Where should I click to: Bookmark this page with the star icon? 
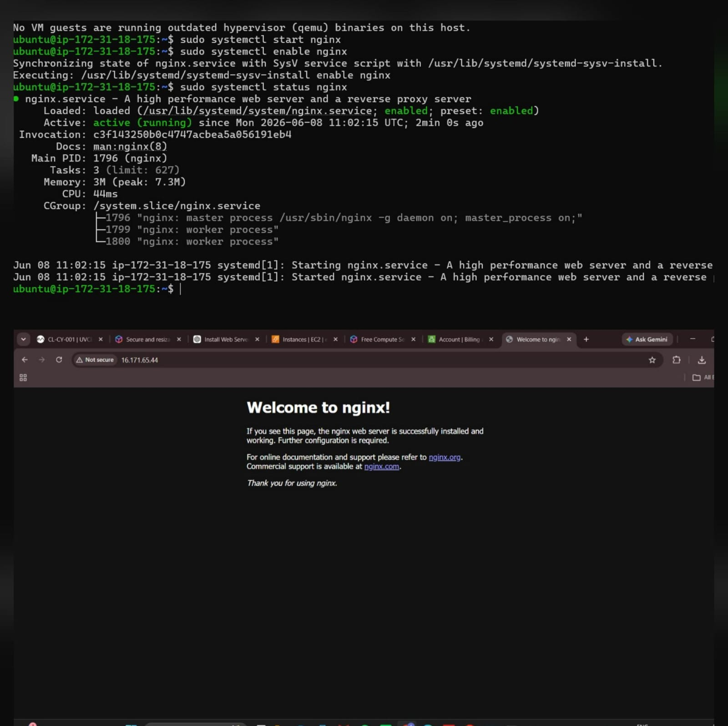(652, 360)
